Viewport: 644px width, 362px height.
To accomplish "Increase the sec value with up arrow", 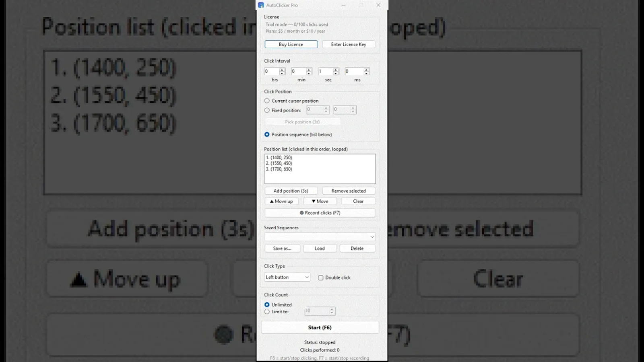I will (336, 70).
